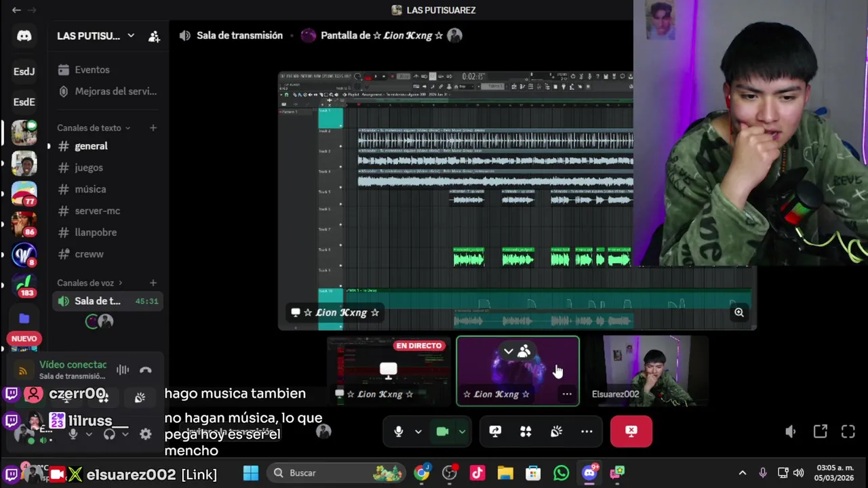Disconnect from voice with hang-up icon
Viewport: 868px width, 488px height.
(x=145, y=370)
